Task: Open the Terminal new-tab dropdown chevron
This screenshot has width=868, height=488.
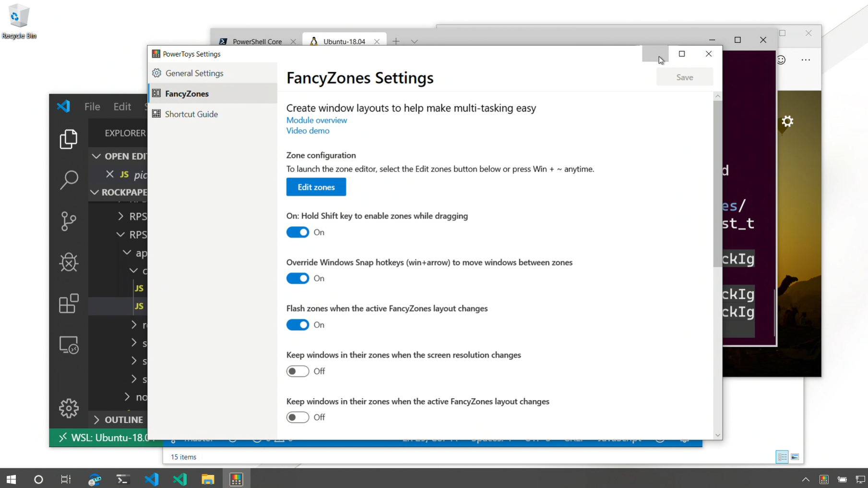Action: point(415,41)
